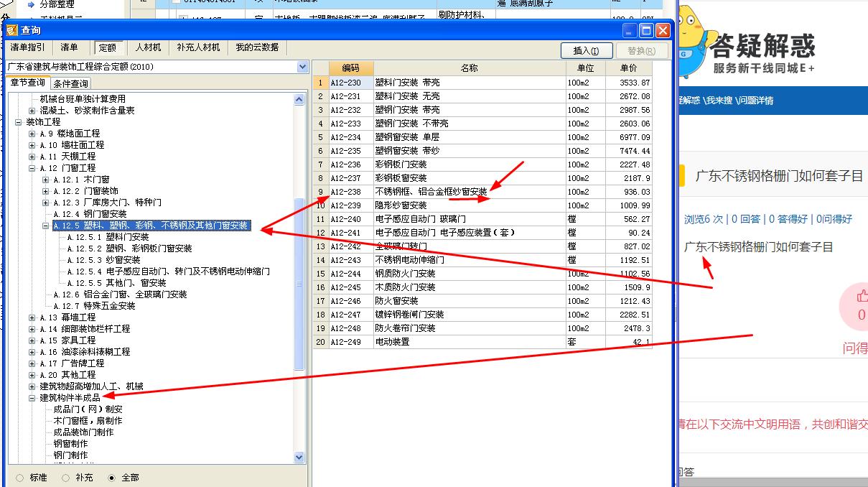Select row A12-249 电动装置
This screenshot has width=868, height=487.
(483, 342)
